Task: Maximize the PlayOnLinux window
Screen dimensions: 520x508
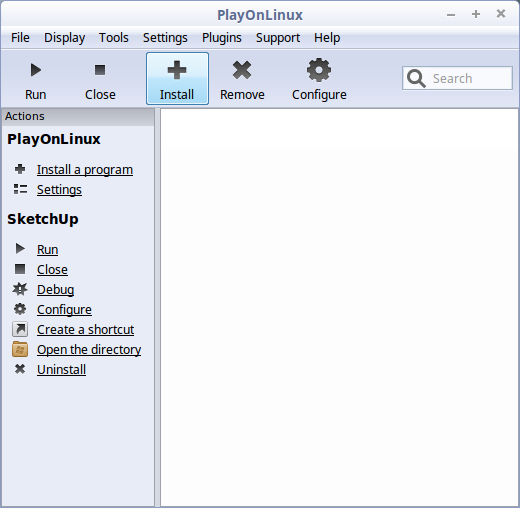Action: tap(476, 14)
